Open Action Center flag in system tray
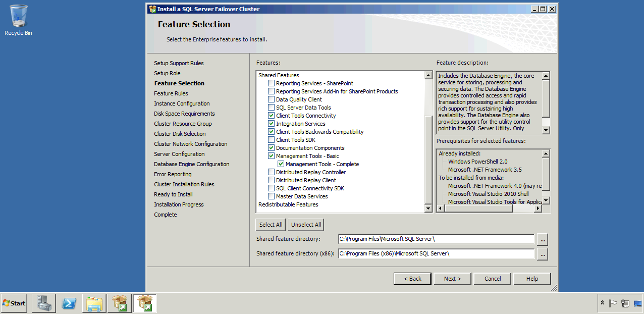Screen dimensions: 644x314 (x=613, y=303)
